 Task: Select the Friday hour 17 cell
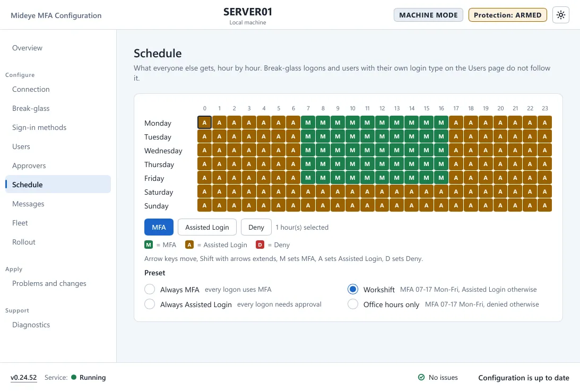456,178
